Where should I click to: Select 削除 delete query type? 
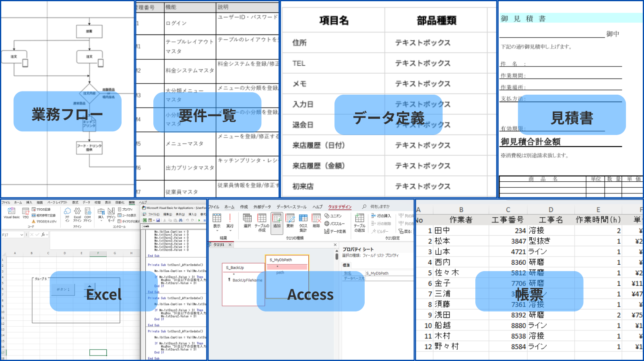[x=316, y=220]
